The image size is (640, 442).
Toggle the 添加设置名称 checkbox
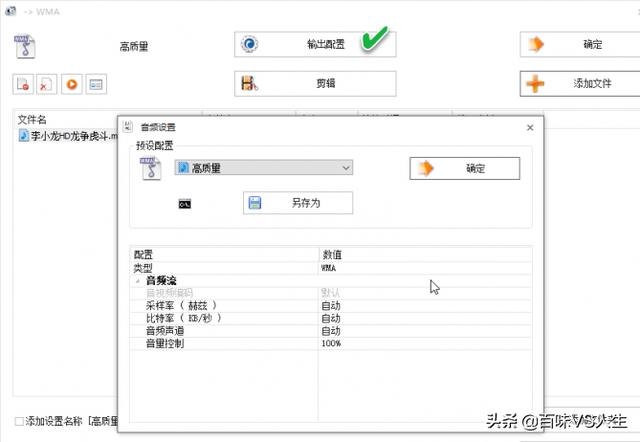[x=19, y=421]
